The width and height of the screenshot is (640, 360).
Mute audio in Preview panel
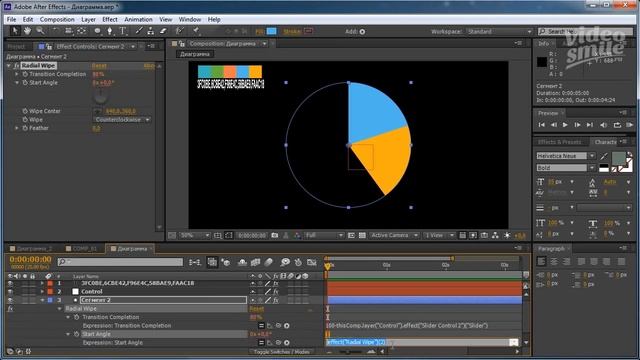pyautogui.click(x=603, y=125)
